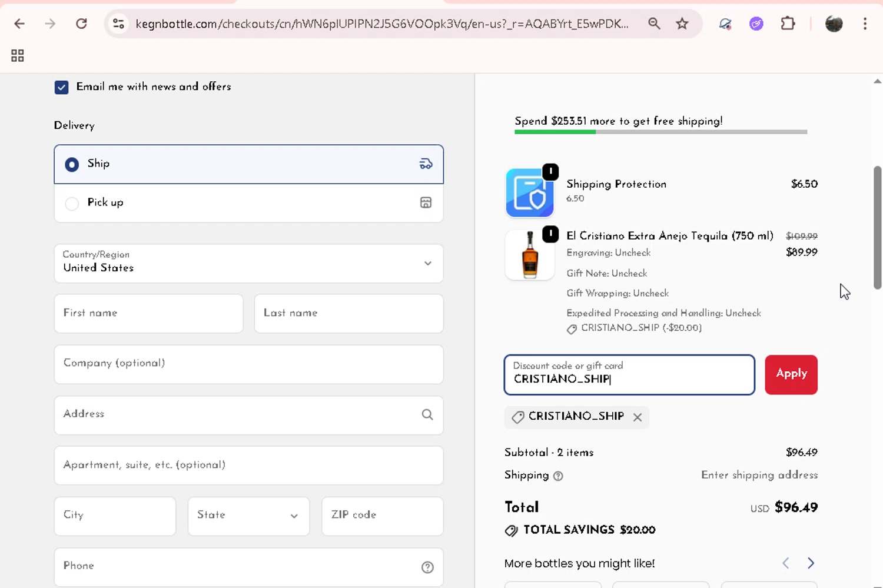The height and width of the screenshot is (588, 883).
Task: Click the Discount code or gift card field
Action: point(629,374)
